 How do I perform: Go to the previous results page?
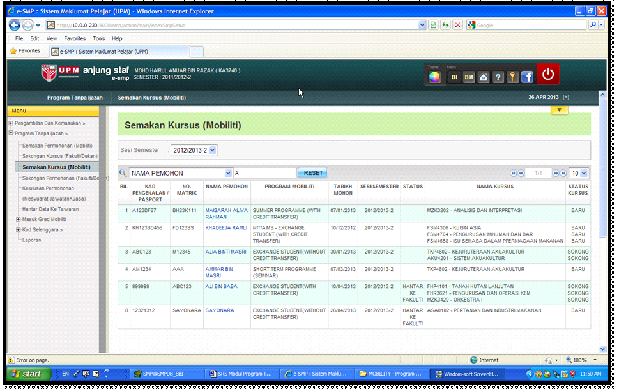521,173
